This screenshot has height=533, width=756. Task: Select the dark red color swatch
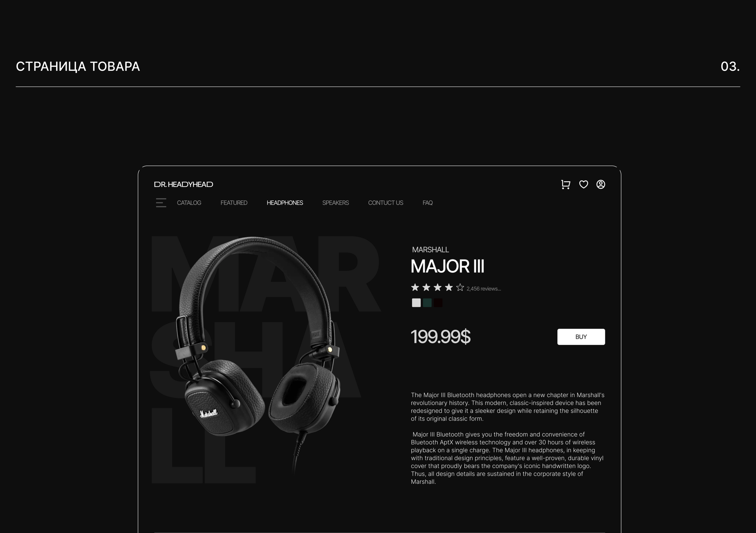click(x=438, y=303)
